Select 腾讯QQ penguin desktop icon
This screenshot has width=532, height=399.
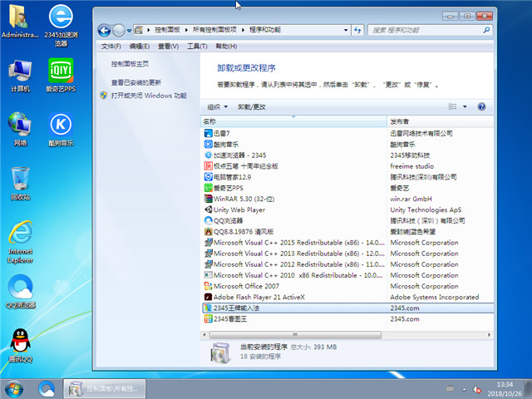coord(20,346)
